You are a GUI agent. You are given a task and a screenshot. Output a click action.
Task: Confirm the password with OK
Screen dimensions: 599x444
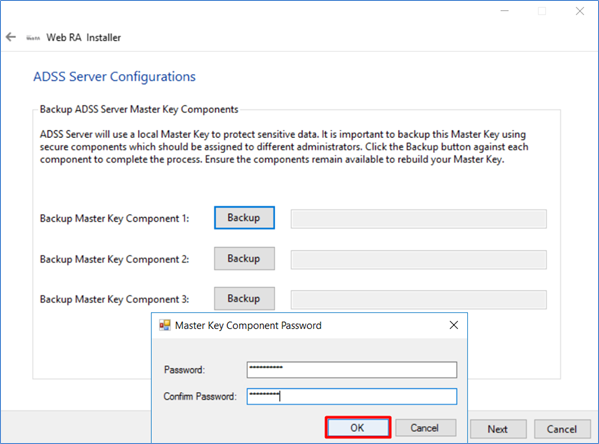click(x=358, y=428)
